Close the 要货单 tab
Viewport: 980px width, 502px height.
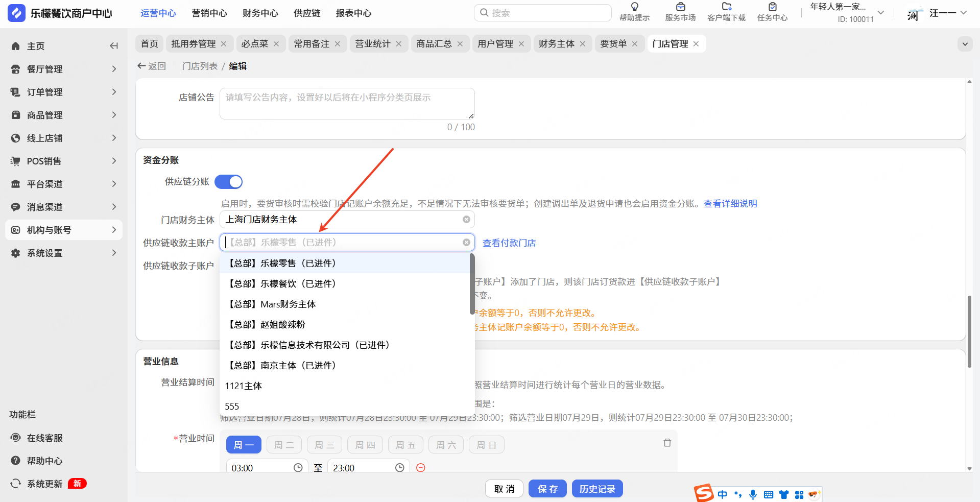click(x=635, y=44)
